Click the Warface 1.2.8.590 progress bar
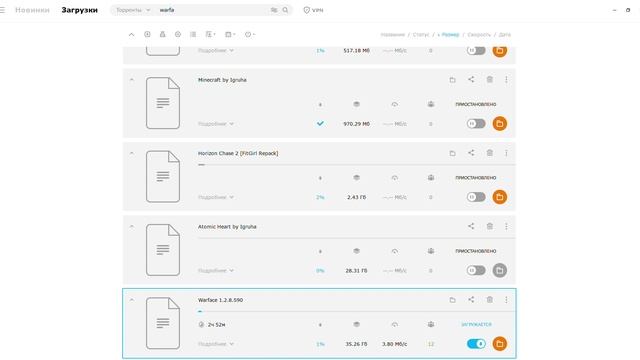Viewport: 640px width, 360px height. (356, 311)
